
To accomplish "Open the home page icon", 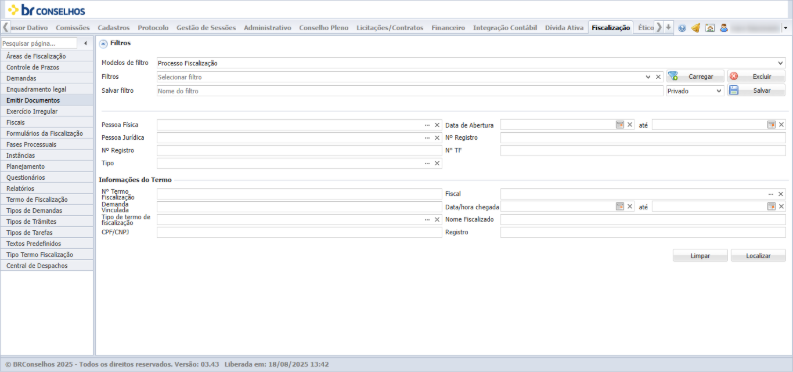I will tap(710, 28).
